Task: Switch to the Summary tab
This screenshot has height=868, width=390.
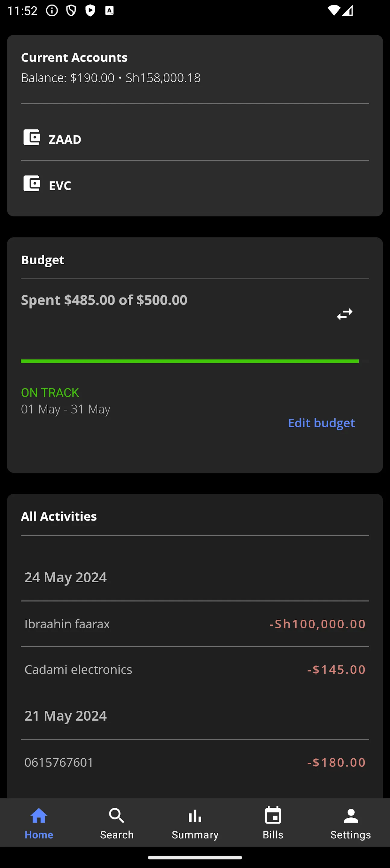Action: pyautogui.click(x=195, y=823)
